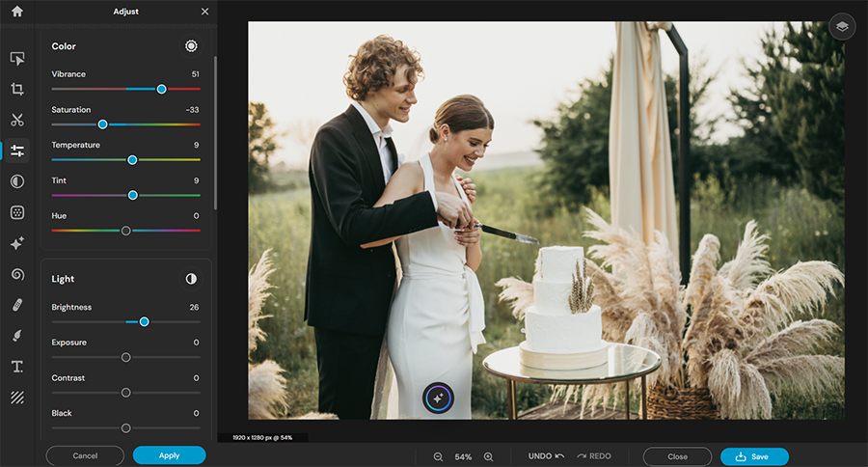Click the Color section heading
868x467 pixels.
point(64,46)
